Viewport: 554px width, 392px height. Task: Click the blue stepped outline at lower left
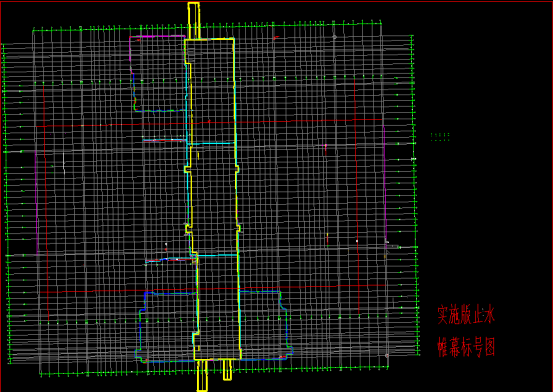pos(166,327)
